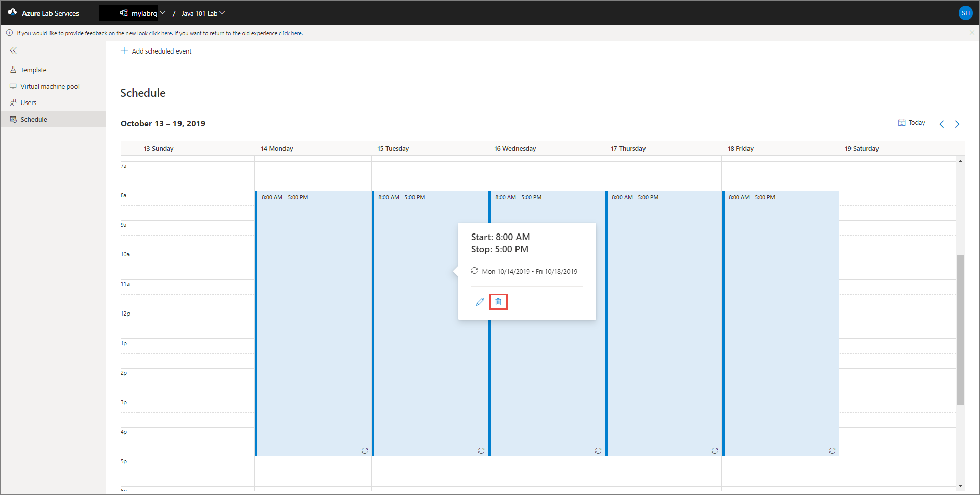Click the SH user avatar
This screenshot has height=495, width=980.
point(965,13)
